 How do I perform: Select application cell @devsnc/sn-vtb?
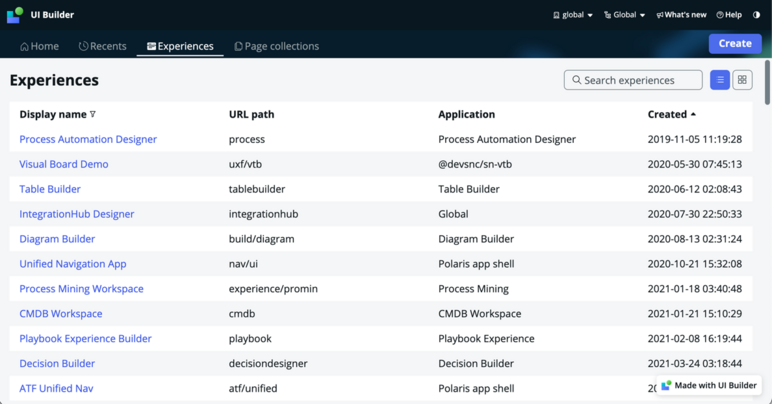tap(475, 164)
